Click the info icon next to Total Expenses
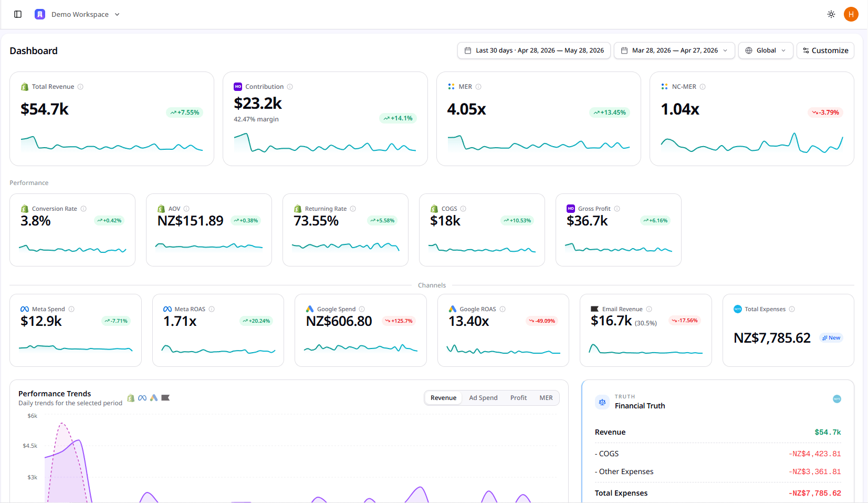The height and width of the screenshot is (503, 868). [x=792, y=309]
